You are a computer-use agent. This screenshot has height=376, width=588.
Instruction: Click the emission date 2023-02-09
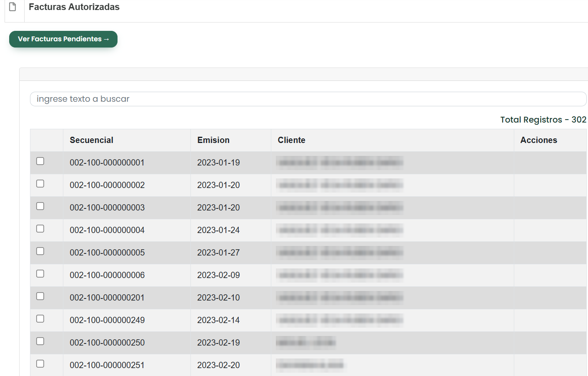click(x=218, y=275)
